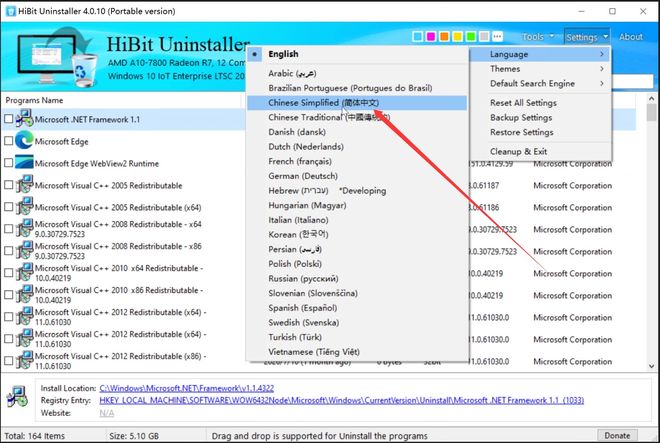This screenshot has height=443, width=660.
Task: Choose Restore Settings
Action: click(x=540, y=132)
